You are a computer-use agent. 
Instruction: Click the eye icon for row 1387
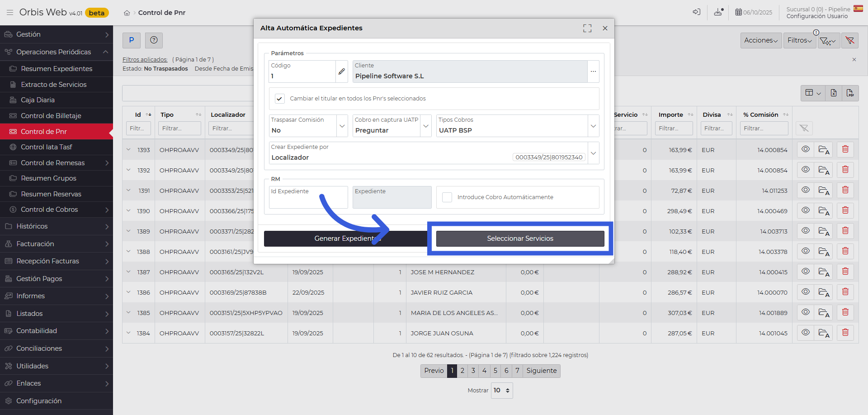point(805,272)
